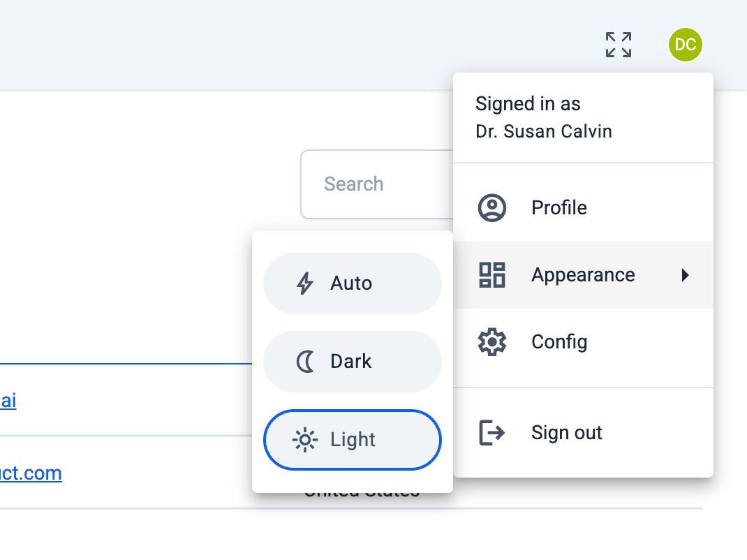Screen dimensions: 747x560
Task: Choose the Light theme option
Action: point(353,440)
